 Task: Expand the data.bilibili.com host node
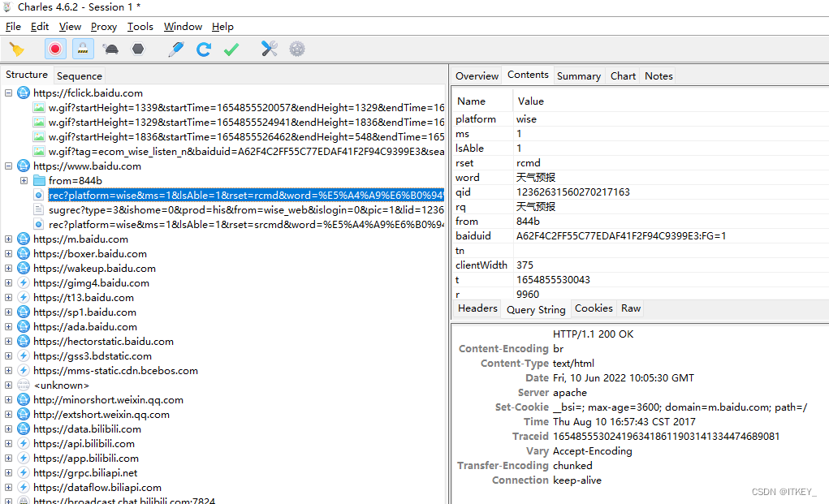[x=8, y=429]
